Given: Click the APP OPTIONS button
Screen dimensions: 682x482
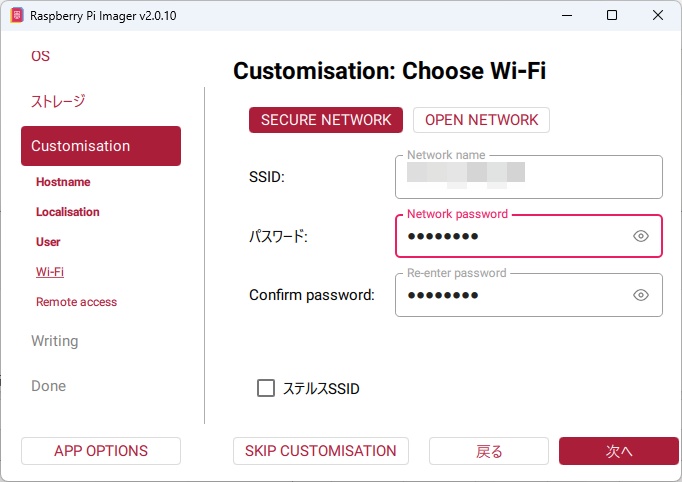Looking at the screenshot, I should (x=101, y=451).
